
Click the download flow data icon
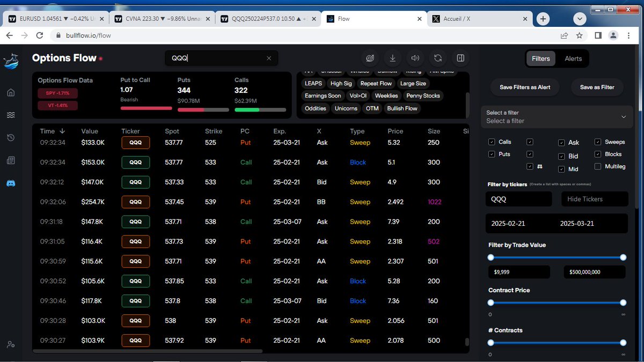coord(393,58)
